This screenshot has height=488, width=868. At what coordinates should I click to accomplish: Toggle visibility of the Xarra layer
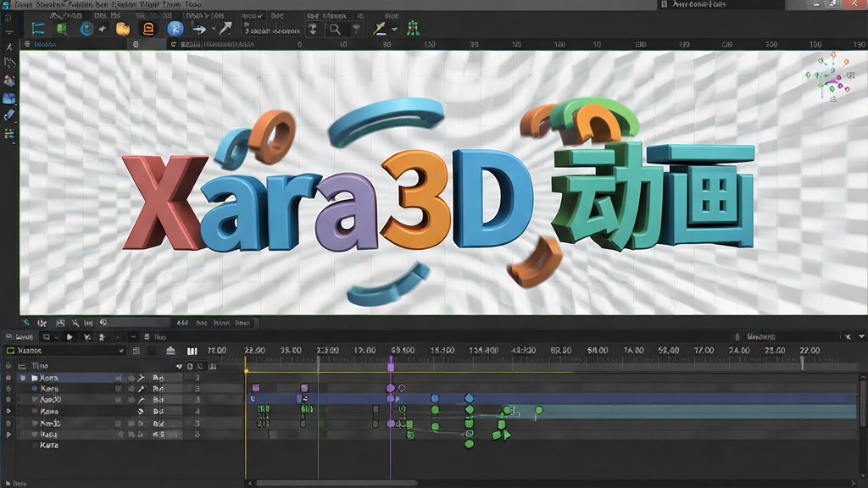8,389
